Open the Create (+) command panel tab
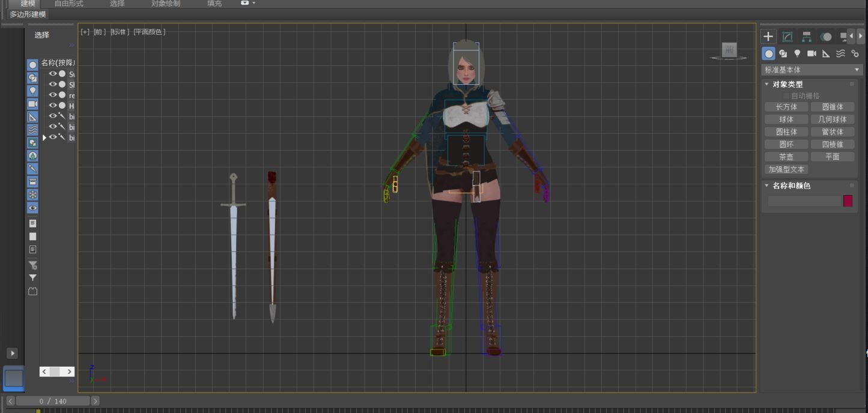Screen dimensions: 868x413 pos(768,37)
